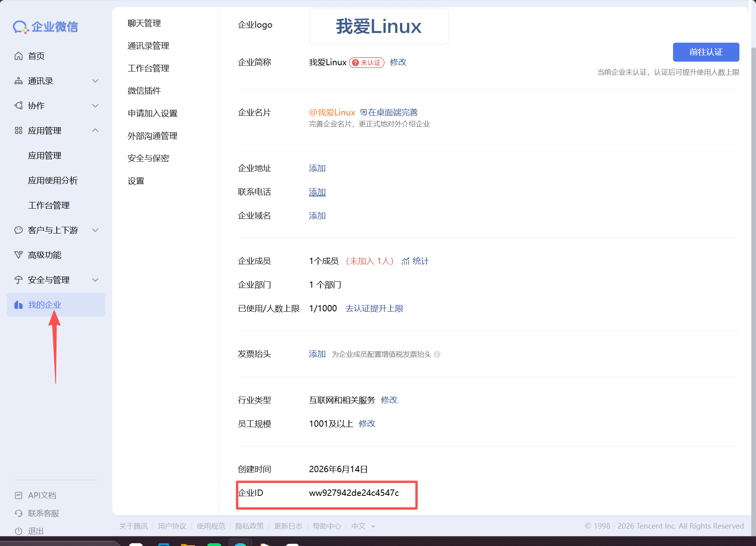Select 我的企业 in the sidebar
Screen dimensions: 756x546
(56, 305)
